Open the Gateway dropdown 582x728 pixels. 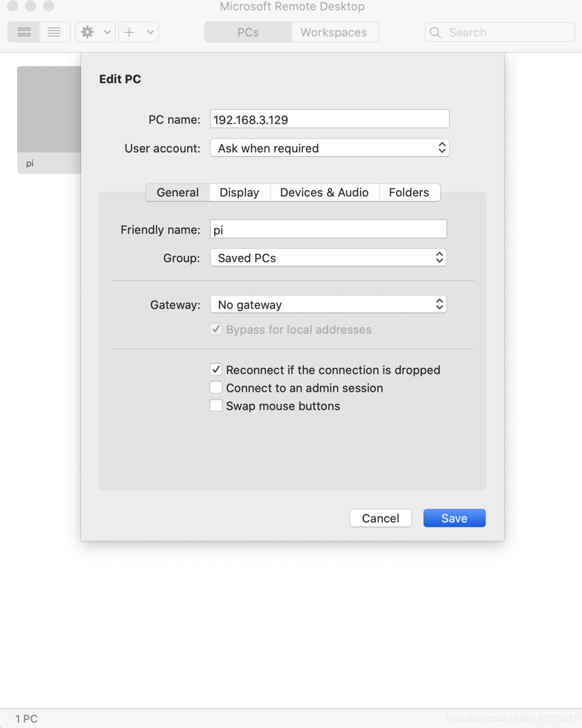(x=329, y=305)
